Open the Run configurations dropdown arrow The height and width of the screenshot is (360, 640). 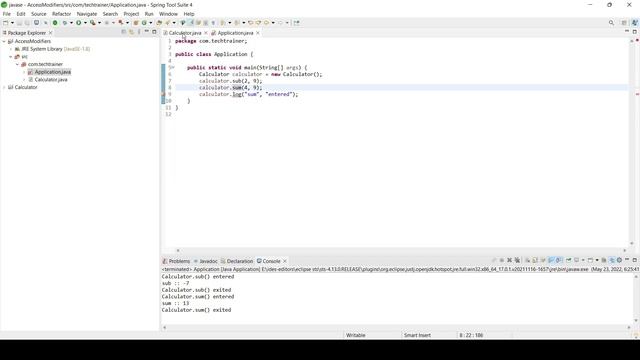[85, 22]
